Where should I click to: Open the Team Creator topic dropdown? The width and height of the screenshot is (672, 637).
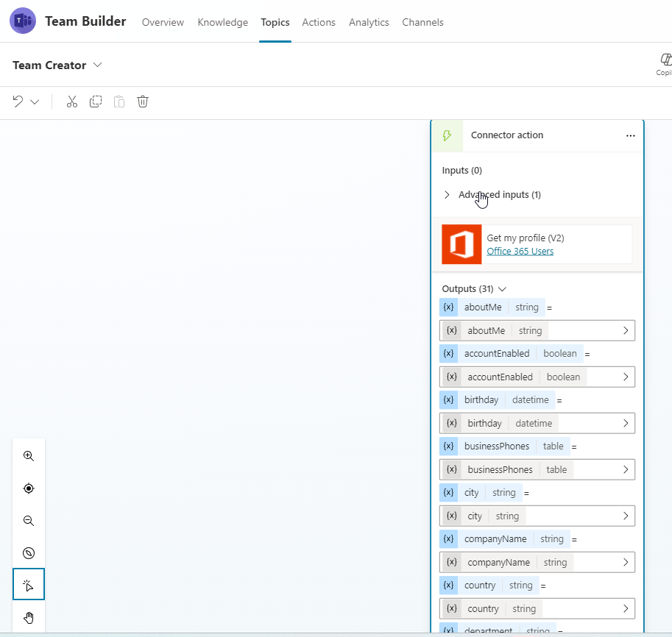tap(97, 65)
